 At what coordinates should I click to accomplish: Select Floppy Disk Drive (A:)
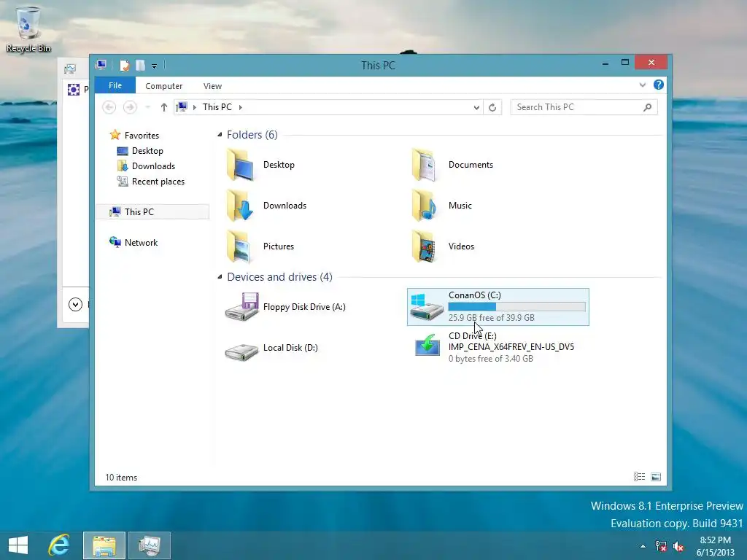tap(286, 307)
